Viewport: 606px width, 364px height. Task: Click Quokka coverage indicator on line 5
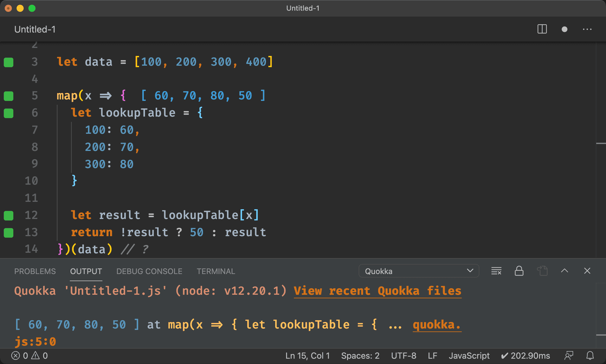tap(9, 96)
